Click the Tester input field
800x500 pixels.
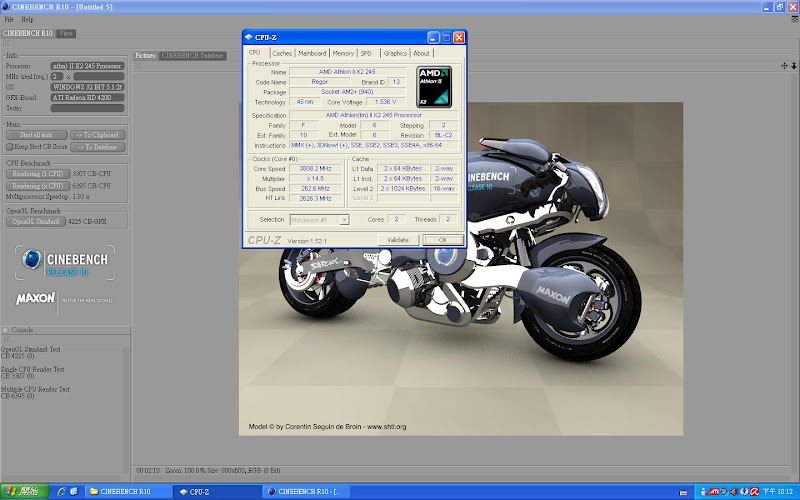pos(87,108)
